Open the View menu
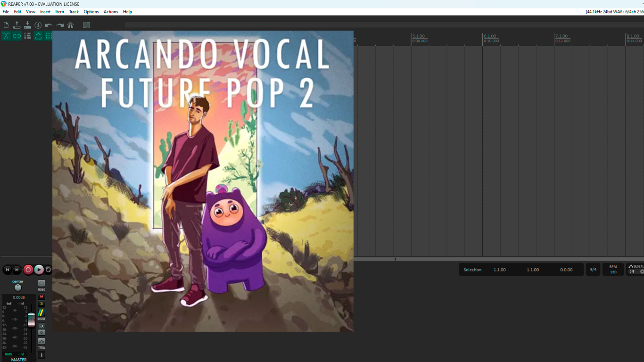 click(x=31, y=12)
